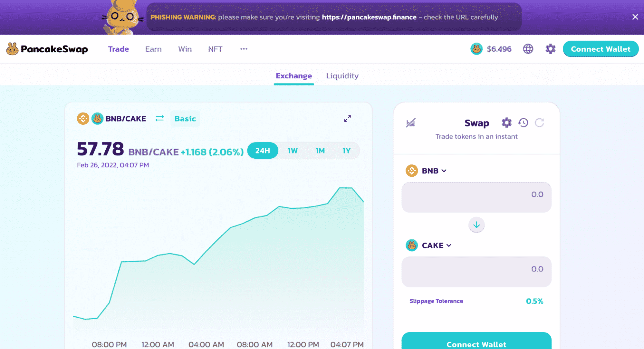
Task: Open the Earn menu
Action: point(153,49)
